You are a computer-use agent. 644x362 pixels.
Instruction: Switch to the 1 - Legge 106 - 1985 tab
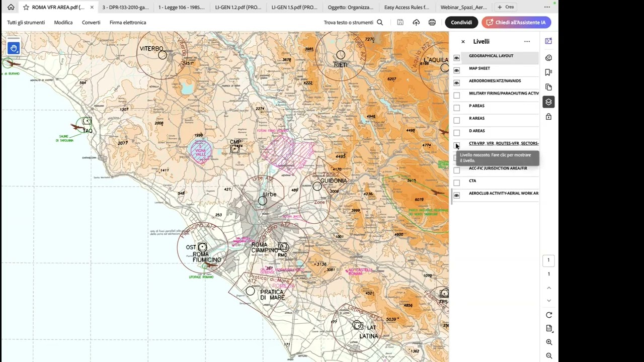pyautogui.click(x=182, y=7)
